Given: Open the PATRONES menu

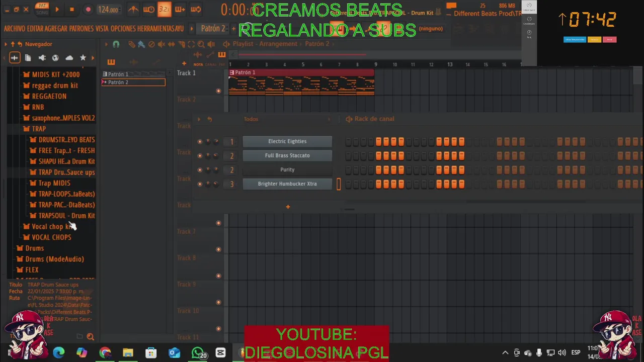Looking at the screenshot, I should pos(82,29).
